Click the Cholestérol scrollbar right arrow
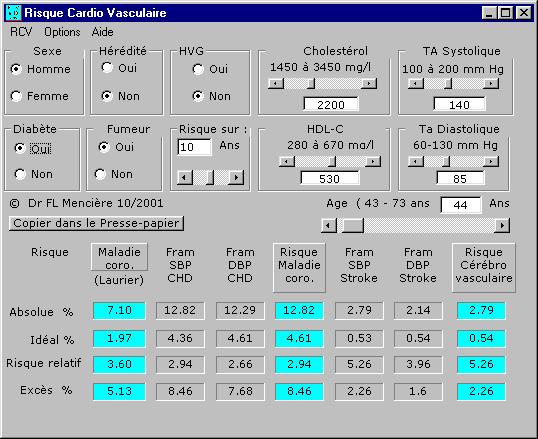 click(x=369, y=83)
